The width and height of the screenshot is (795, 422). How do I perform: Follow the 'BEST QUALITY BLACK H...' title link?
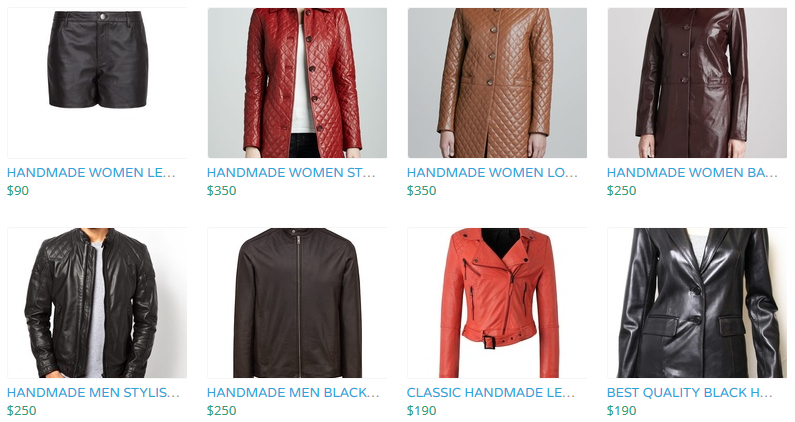point(690,393)
